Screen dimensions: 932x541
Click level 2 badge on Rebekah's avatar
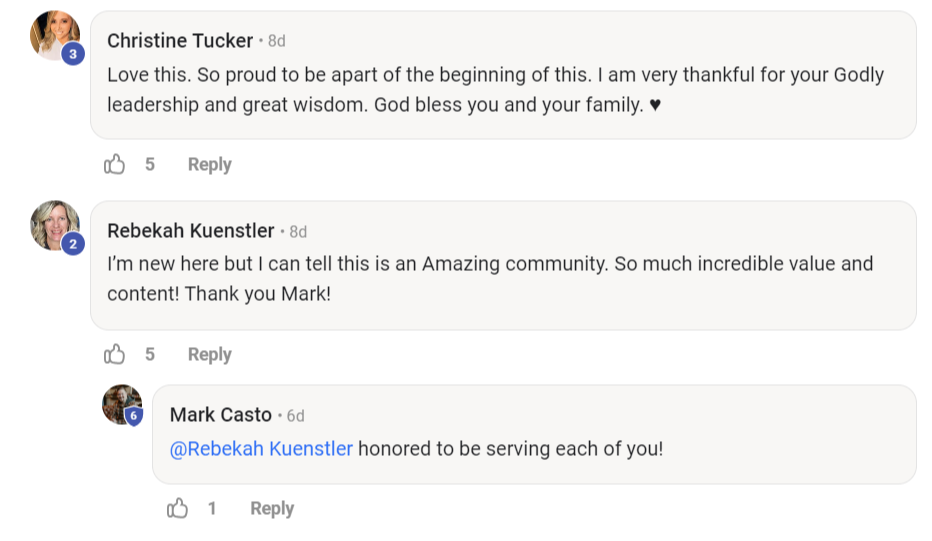[x=72, y=243]
